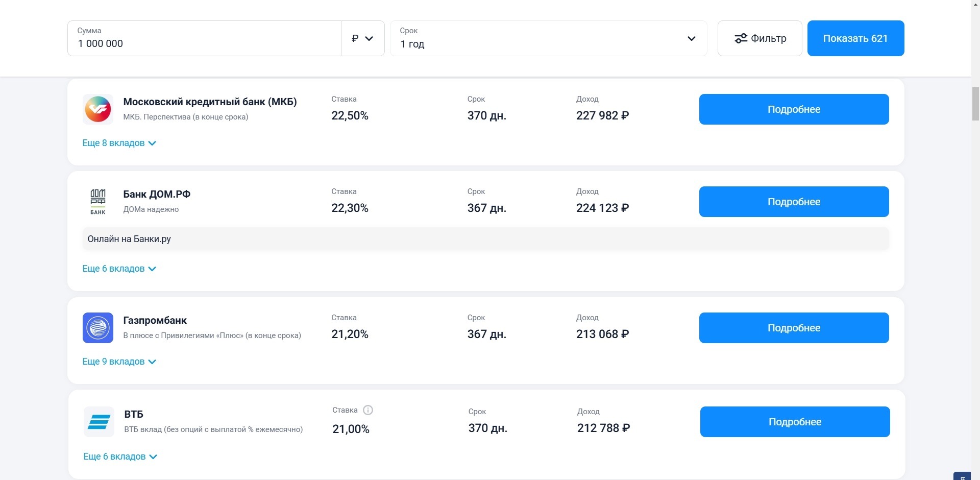The image size is (980, 480).
Task: Click the МКБ. Перспектива deposit name
Action: [x=186, y=117]
